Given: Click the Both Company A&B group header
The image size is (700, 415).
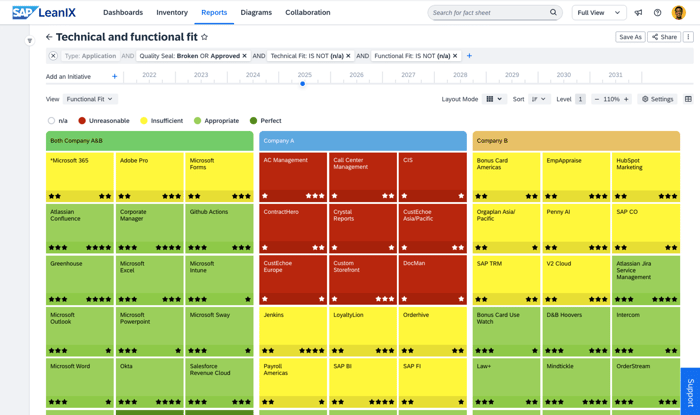Looking at the screenshot, I should tap(150, 141).
